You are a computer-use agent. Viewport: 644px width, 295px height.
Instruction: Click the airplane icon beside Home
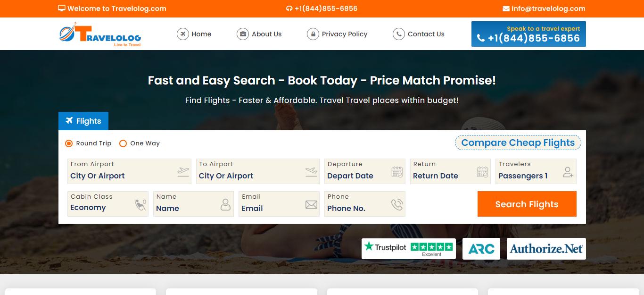[182, 34]
